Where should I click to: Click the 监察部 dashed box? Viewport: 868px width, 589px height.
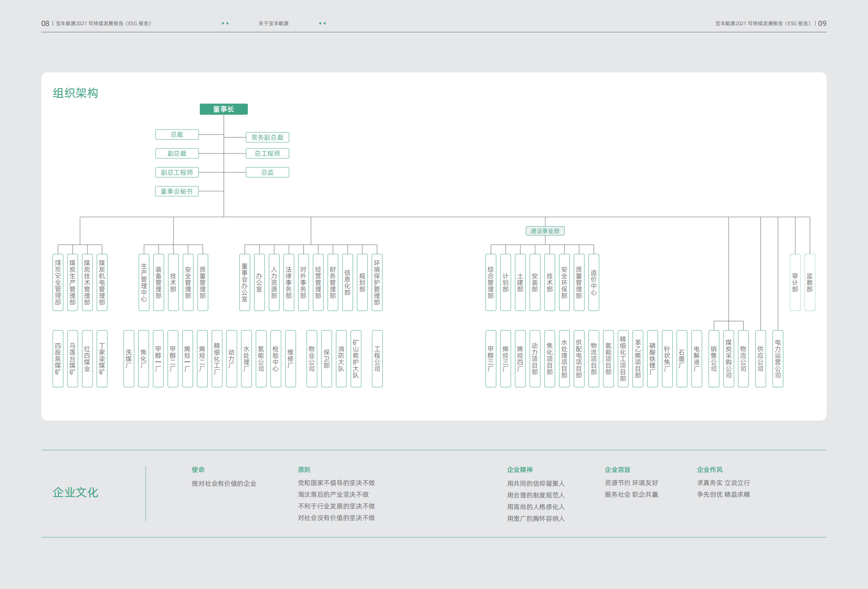[809, 282]
